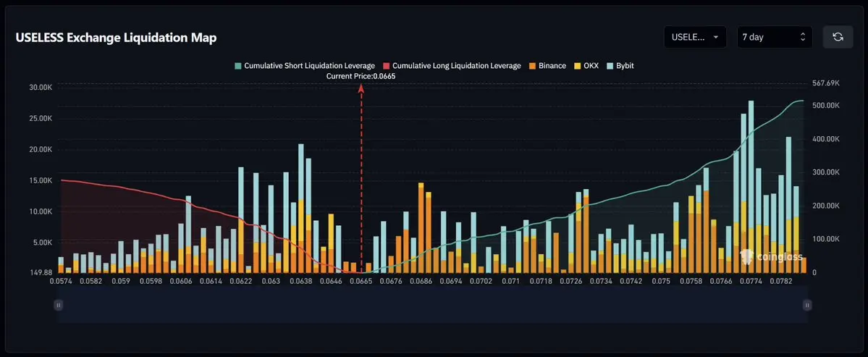Click left axis value 20.00K
This screenshot has width=868, height=357.
coord(41,149)
